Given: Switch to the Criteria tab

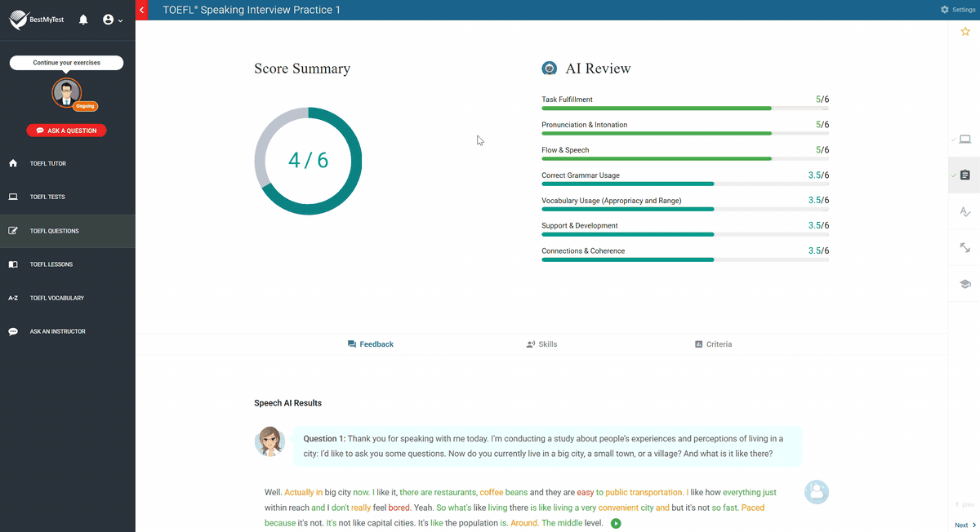Looking at the screenshot, I should 713,344.
